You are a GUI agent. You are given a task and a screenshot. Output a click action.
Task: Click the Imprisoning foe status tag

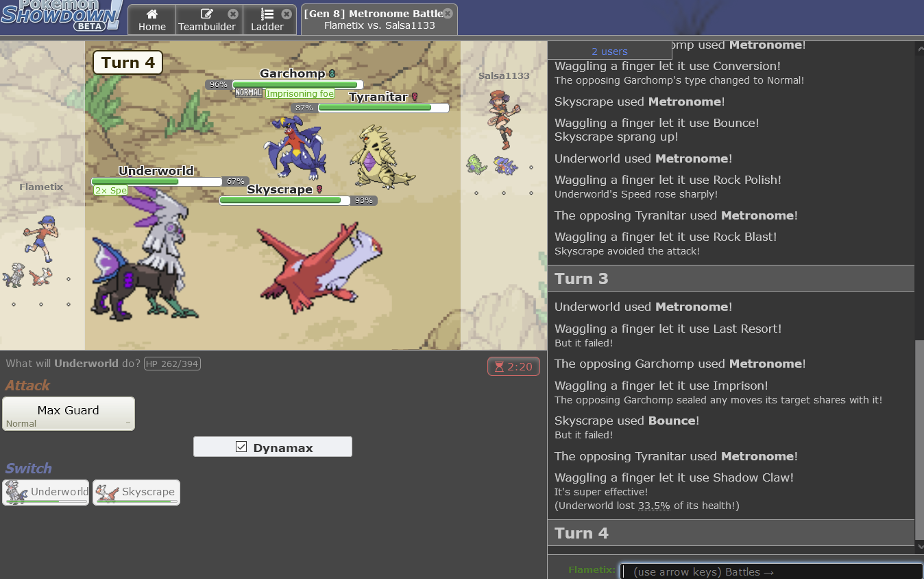(300, 94)
